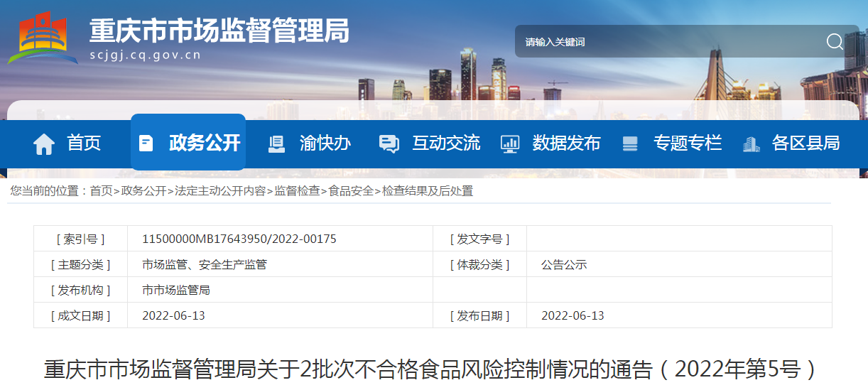Click the 发布机构 label cell

80,290
